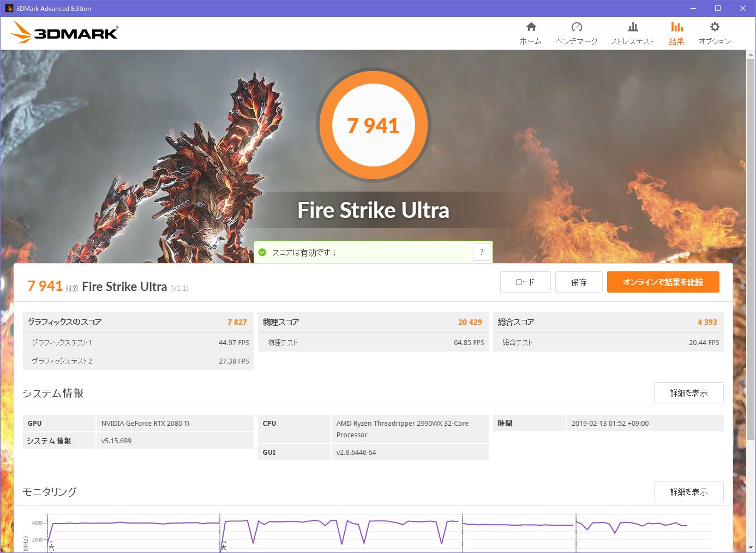This screenshot has width=756, height=553.
Task: Select the Results bar chart icon
Action: [x=676, y=27]
